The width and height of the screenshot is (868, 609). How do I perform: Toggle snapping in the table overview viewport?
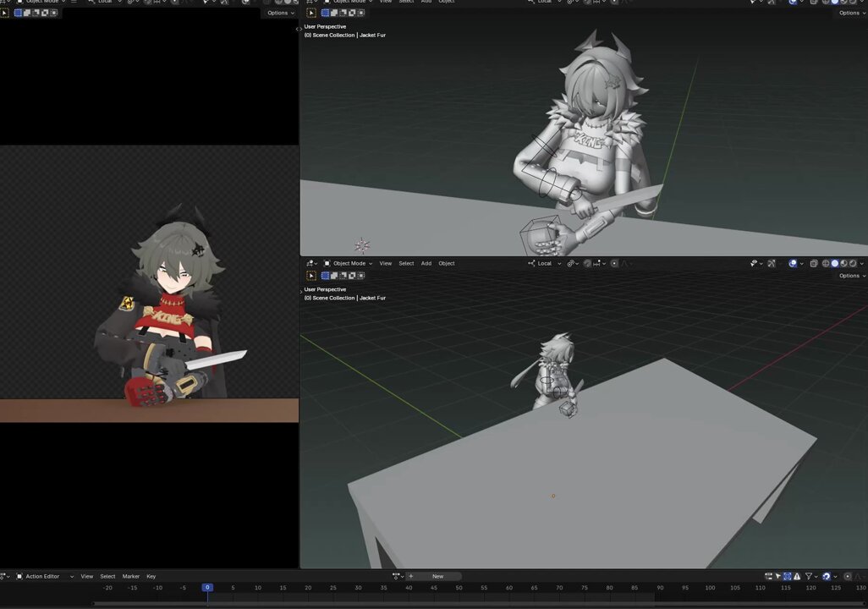(x=587, y=264)
